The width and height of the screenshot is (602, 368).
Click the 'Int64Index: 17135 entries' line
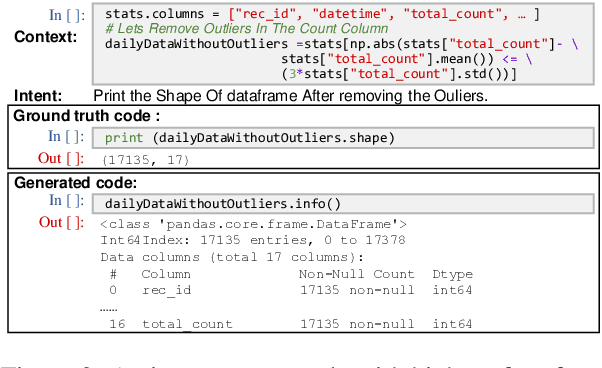coord(253,240)
